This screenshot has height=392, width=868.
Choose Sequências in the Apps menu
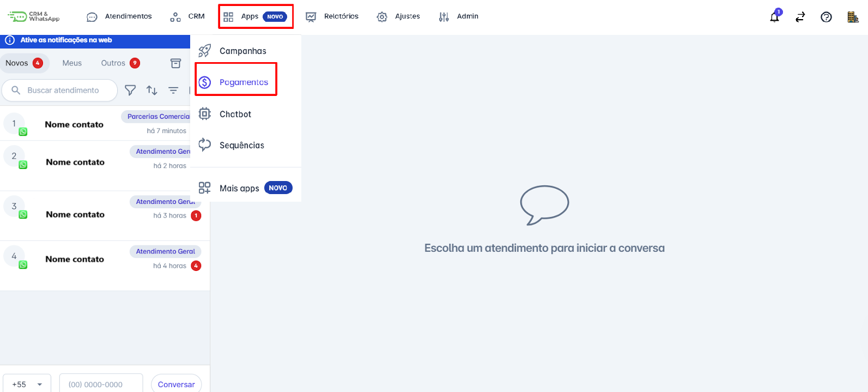click(241, 145)
